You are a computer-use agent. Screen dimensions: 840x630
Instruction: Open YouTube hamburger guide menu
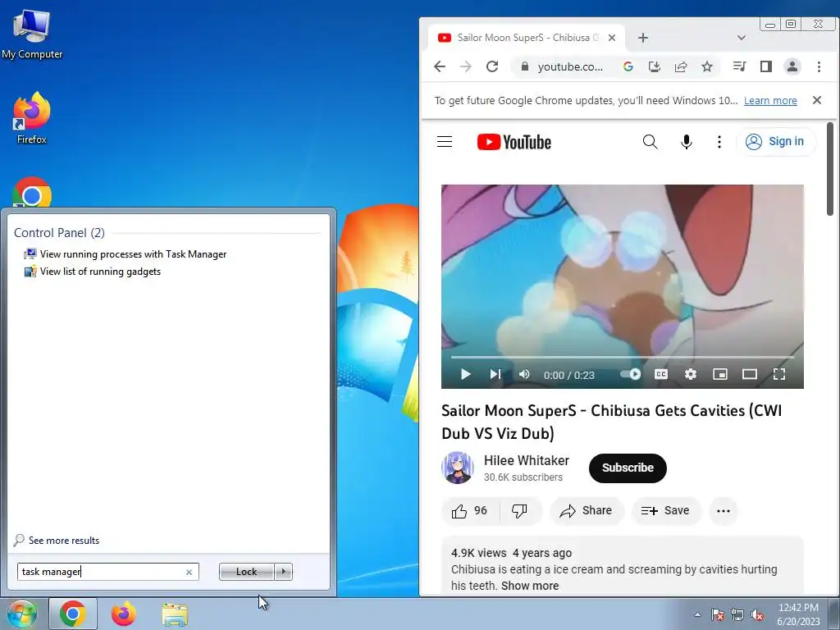(445, 141)
